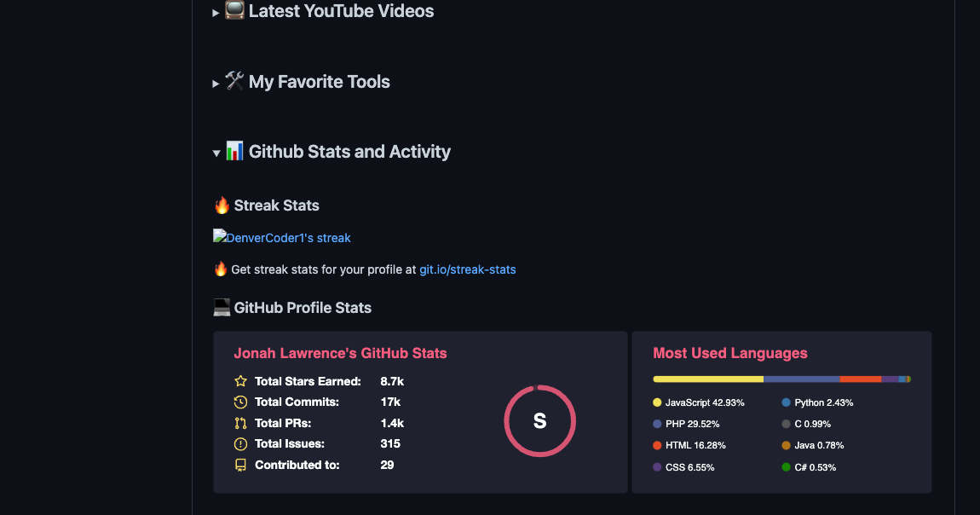
Task: Click the issue icon beside Total Issues
Action: coord(239,443)
